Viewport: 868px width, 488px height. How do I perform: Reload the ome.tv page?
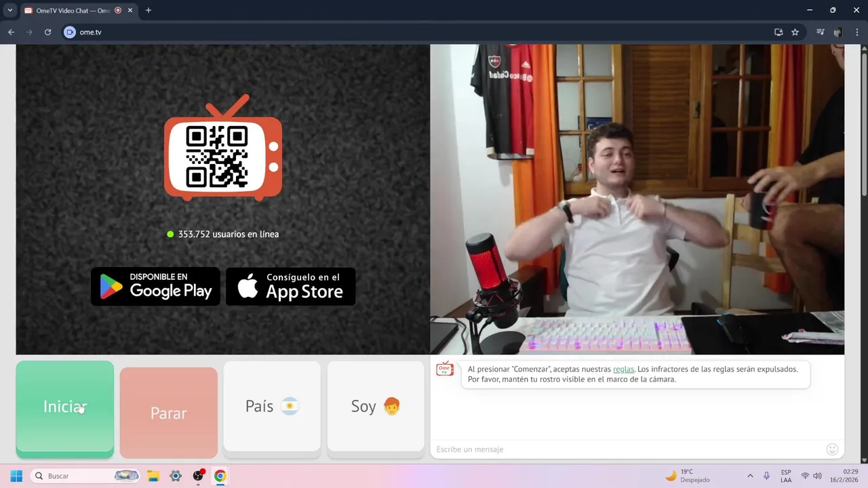click(x=47, y=32)
